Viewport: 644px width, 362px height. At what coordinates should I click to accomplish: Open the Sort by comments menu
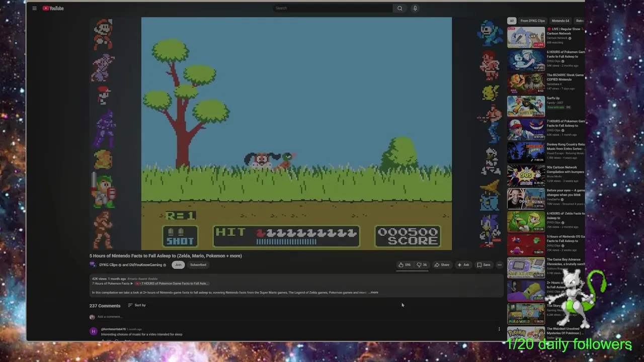tap(137, 305)
